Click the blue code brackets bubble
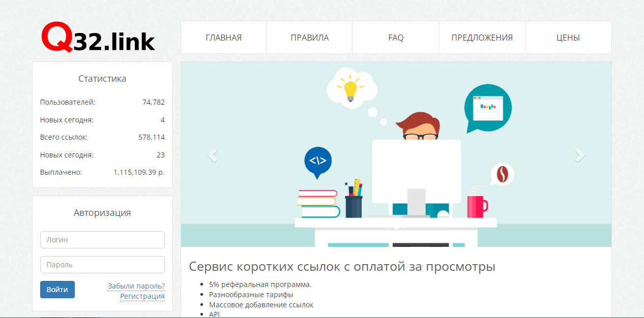This screenshot has height=318, width=644. (318, 161)
